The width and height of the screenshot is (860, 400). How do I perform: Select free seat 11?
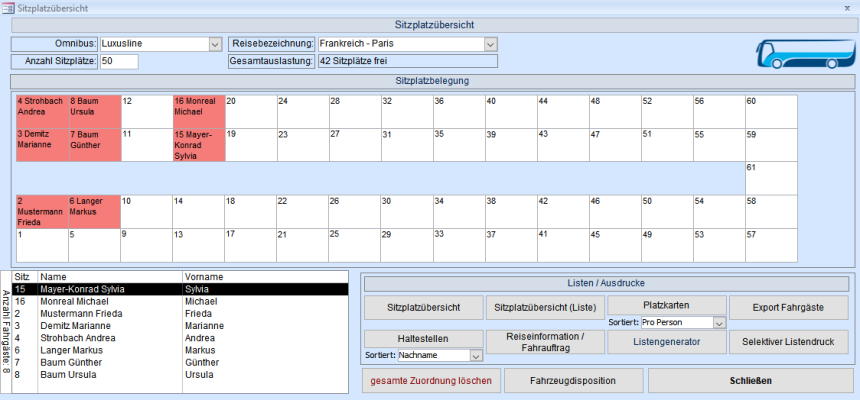pyautogui.click(x=146, y=145)
